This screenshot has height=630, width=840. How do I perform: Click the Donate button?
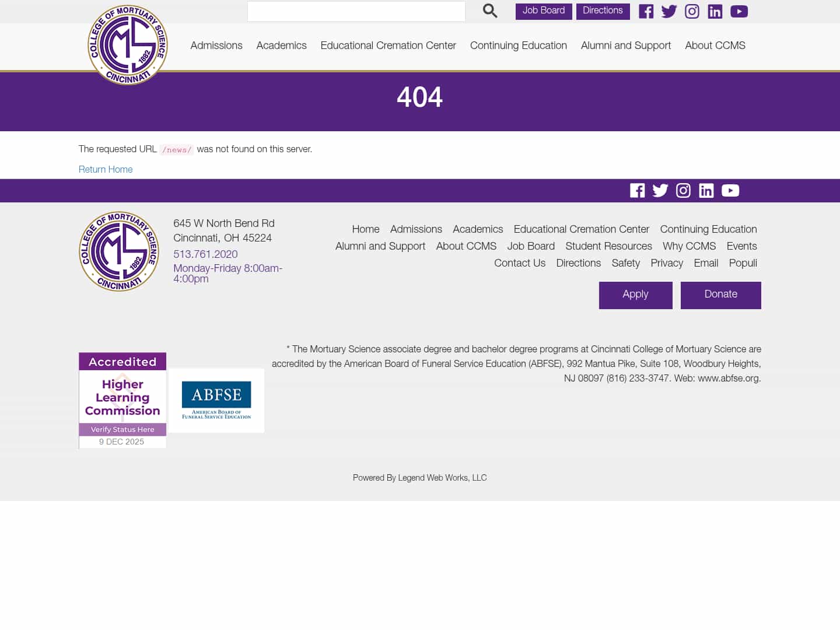pyautogui.click(x=720, y=295)
